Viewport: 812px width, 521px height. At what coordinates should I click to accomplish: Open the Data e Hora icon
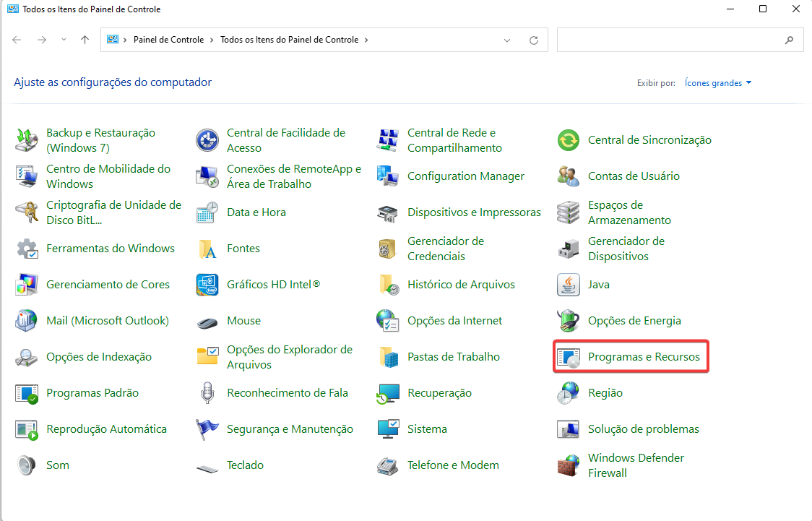point(207,212)
